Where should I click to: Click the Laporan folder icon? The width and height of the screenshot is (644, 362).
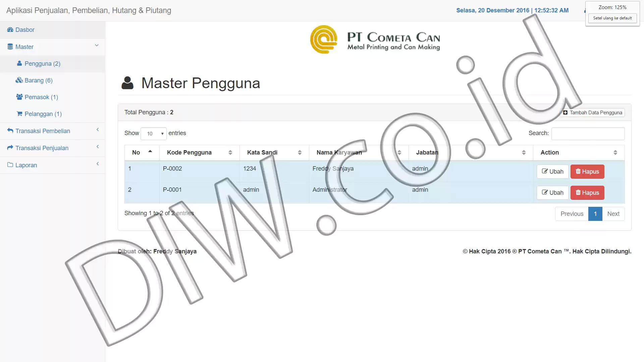tap(10, 165)
